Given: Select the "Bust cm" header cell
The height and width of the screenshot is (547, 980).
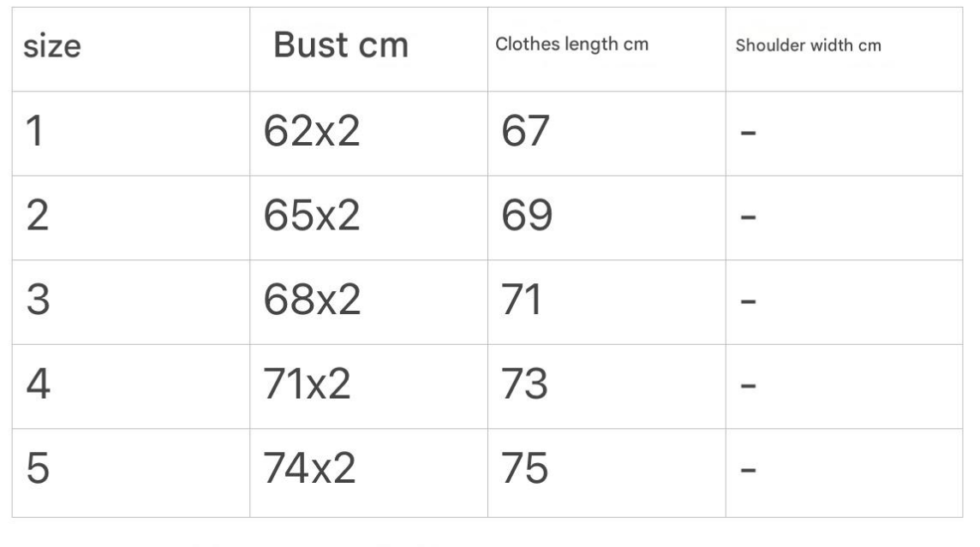Looking at the screenshot, I should click(340, 46).
